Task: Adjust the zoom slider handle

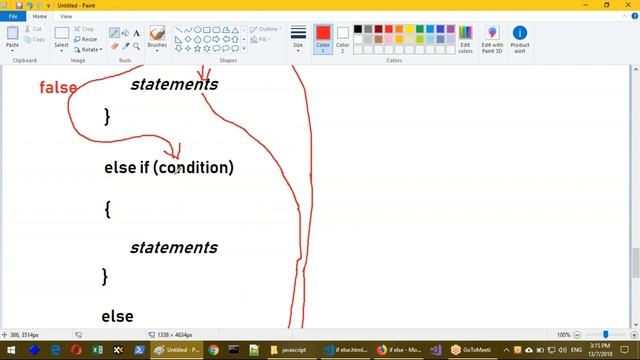Action: (606, 335)
